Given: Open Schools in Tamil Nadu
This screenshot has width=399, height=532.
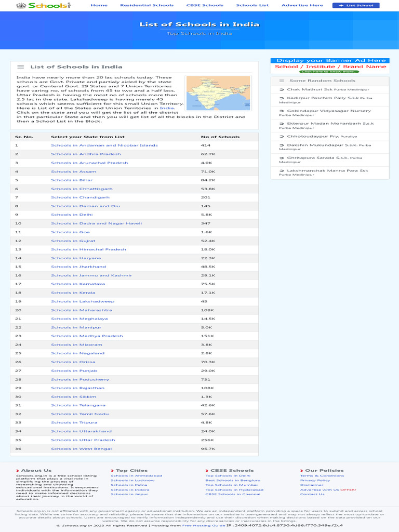Looking at the screenshot, I should click(x=79, y=414).
